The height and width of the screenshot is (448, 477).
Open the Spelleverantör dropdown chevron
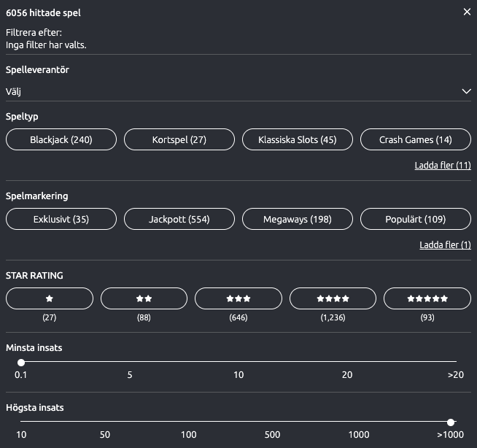pyautogui.click(x=466, y=91)
